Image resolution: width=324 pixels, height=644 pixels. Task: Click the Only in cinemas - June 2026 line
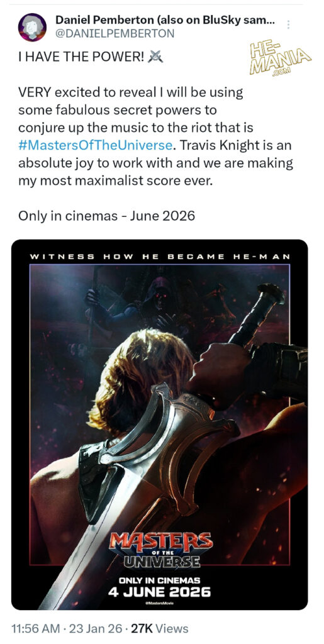tap(106, 216)
